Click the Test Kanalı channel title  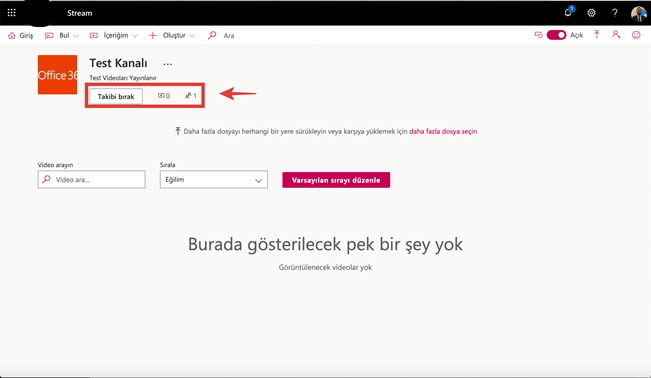118,63
